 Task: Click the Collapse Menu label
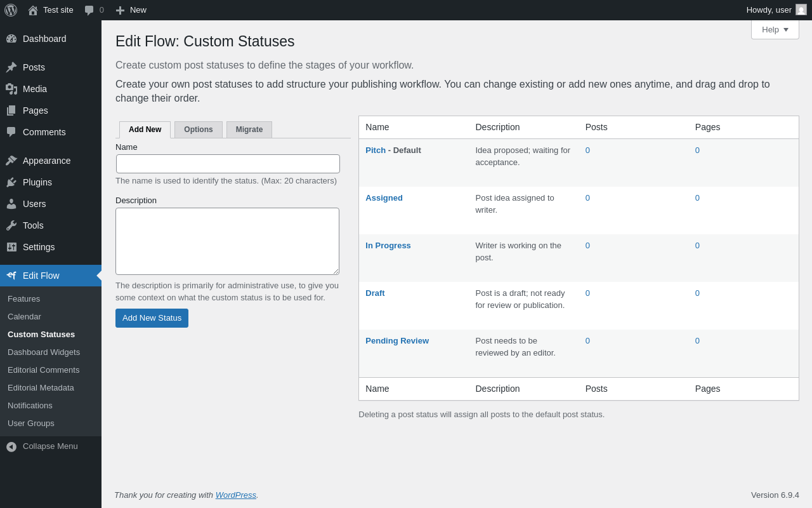click(50, 446)
